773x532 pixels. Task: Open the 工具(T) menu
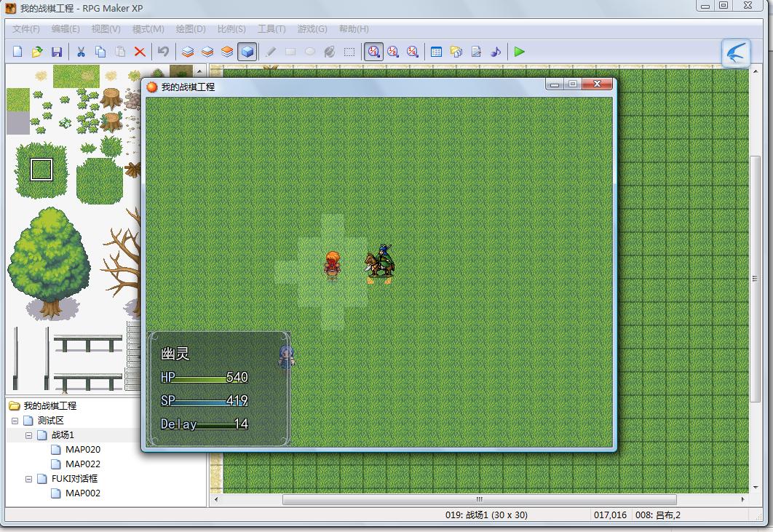click(x=271, y=29)
